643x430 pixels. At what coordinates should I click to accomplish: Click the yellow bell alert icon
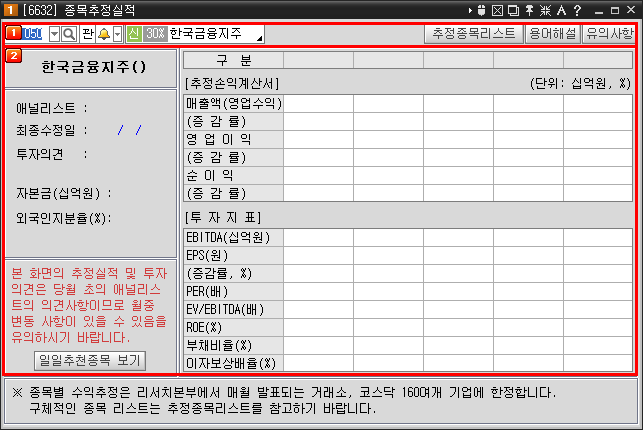[104, 34]
